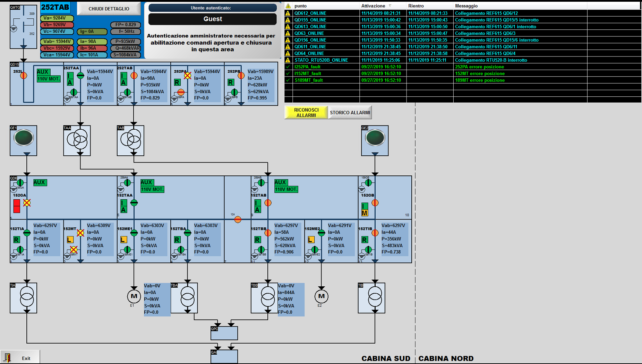
Task: Toggle the 152GB breaker indicator
Action: [x=375, y=203]
